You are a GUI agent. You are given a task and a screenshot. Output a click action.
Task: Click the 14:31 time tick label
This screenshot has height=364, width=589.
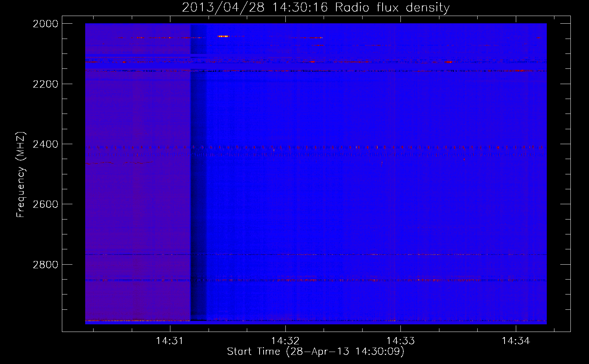click(170, 341)
